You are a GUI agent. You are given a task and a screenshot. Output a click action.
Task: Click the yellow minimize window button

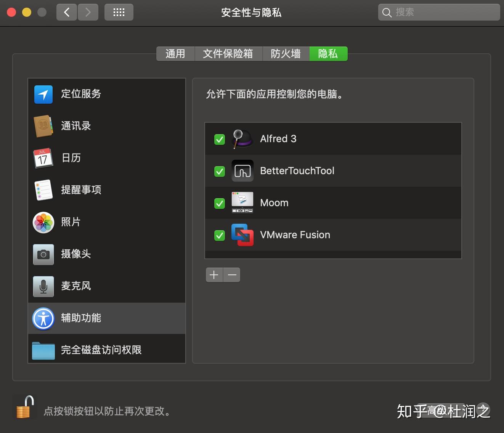pyautogui.click(x=27, y=12)
